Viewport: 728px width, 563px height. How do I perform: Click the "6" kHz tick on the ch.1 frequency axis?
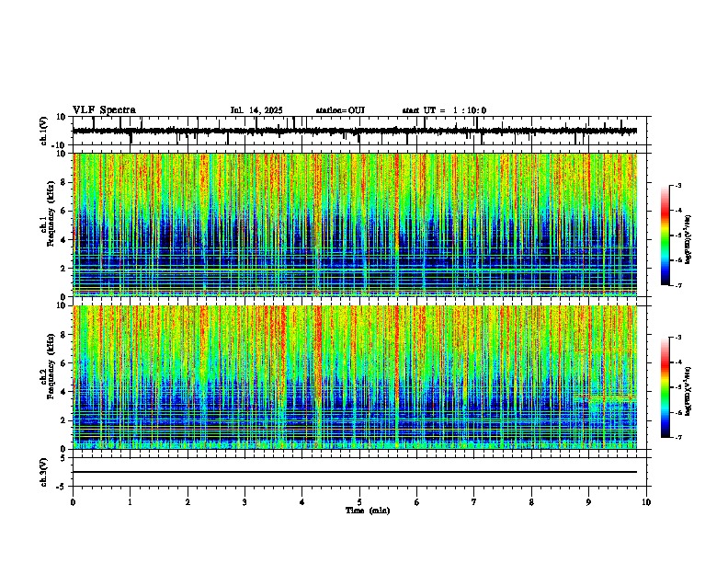pyautogui.click(x=64, y=211)
